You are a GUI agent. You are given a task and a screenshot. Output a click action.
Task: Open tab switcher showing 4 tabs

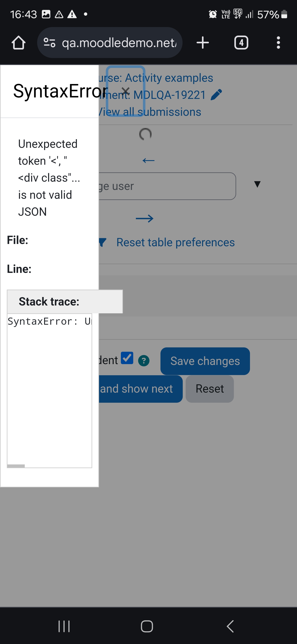tap(241, 43)
